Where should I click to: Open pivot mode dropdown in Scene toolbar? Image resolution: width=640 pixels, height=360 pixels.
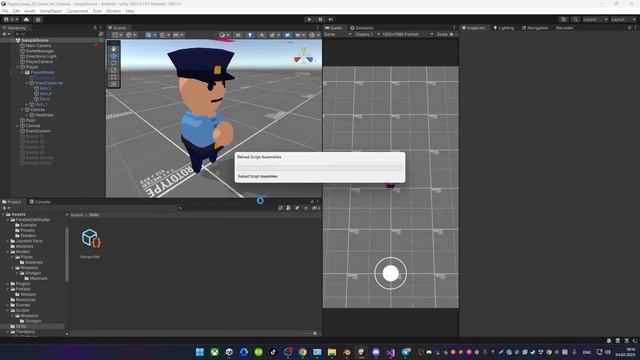click(x=117, y=35)
